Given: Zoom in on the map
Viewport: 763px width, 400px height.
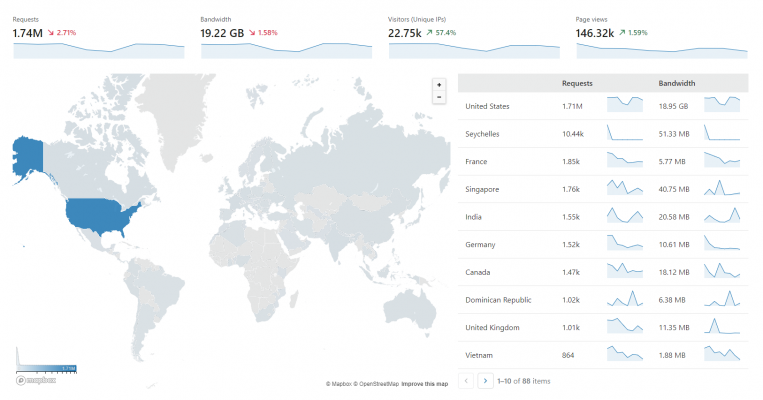Looking at the screenshot, I should (x=439, y=86).
